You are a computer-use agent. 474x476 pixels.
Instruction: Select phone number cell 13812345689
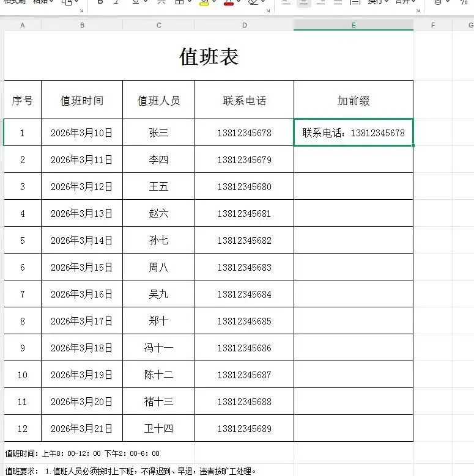pyautogui.click(x=244, y=428)
